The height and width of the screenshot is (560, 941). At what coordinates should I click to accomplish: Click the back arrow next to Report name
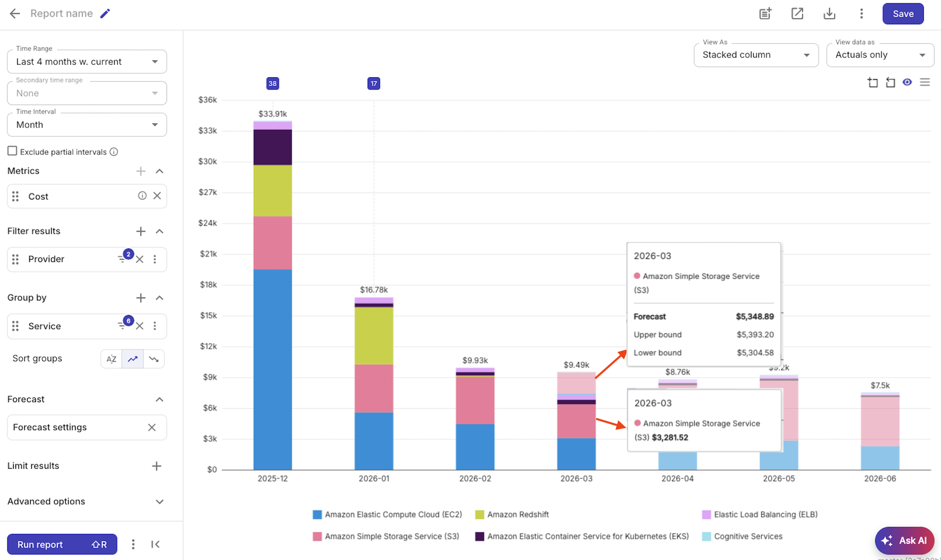[x=14, y=13]
